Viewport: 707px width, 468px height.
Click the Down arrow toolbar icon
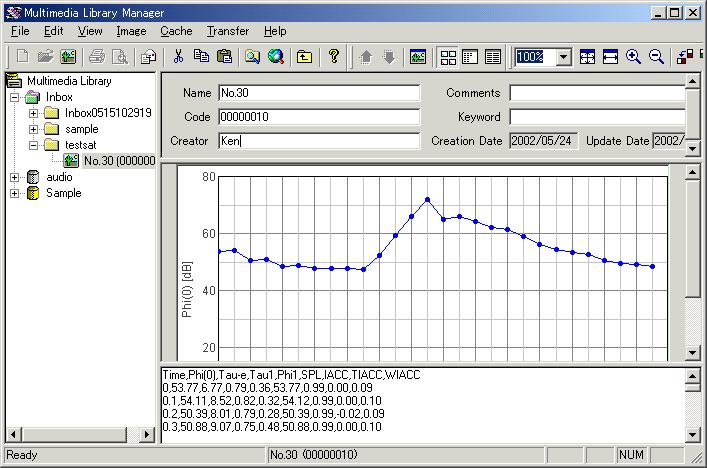pyautogui.click(x=389, y=57)
